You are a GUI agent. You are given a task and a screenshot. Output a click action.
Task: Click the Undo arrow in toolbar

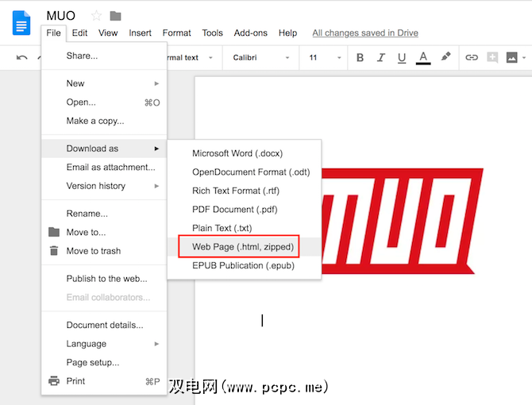tap(21, 57)
